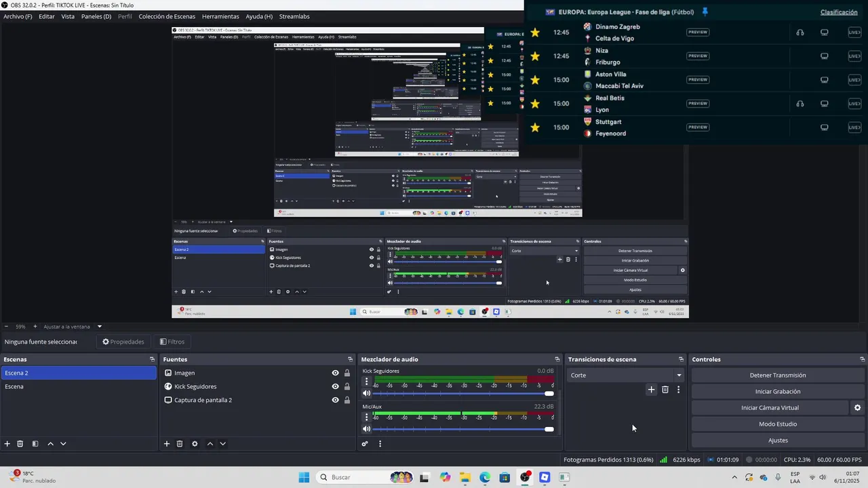Click Mic/Aux volume slider
Viewport: 868px width, 488px height.
(x=463, y=428)
